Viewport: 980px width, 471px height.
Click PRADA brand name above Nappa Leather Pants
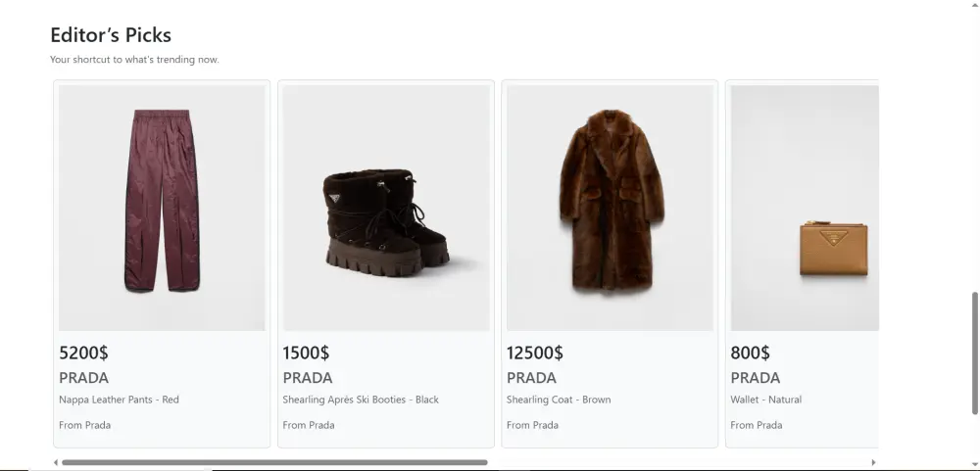pos(84,378)
